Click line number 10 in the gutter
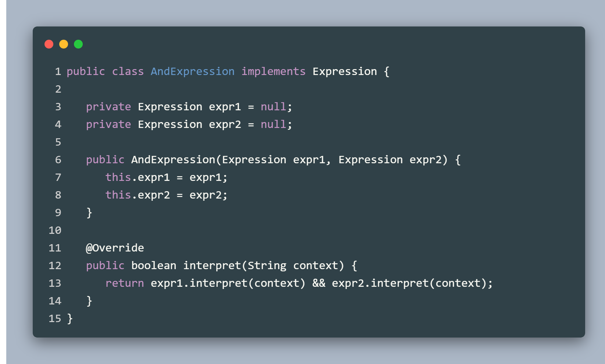 pos(55,230)
